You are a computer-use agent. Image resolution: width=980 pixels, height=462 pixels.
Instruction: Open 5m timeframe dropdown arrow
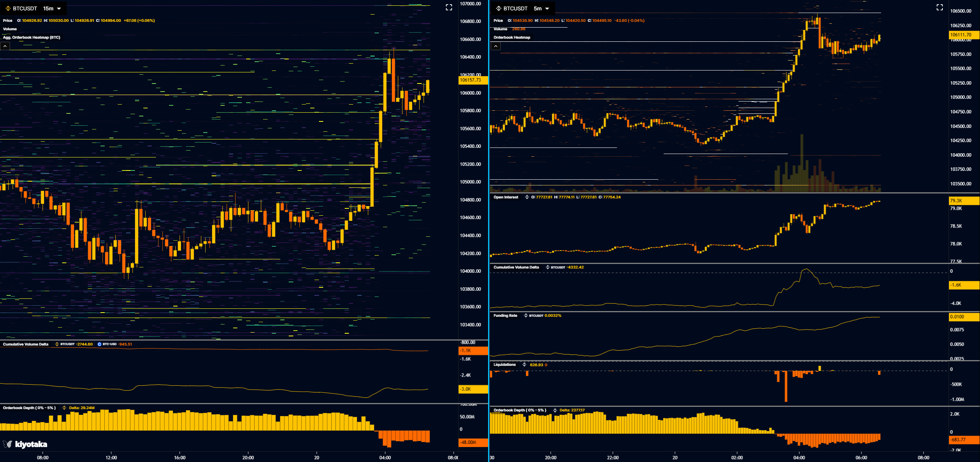[547, 8]
